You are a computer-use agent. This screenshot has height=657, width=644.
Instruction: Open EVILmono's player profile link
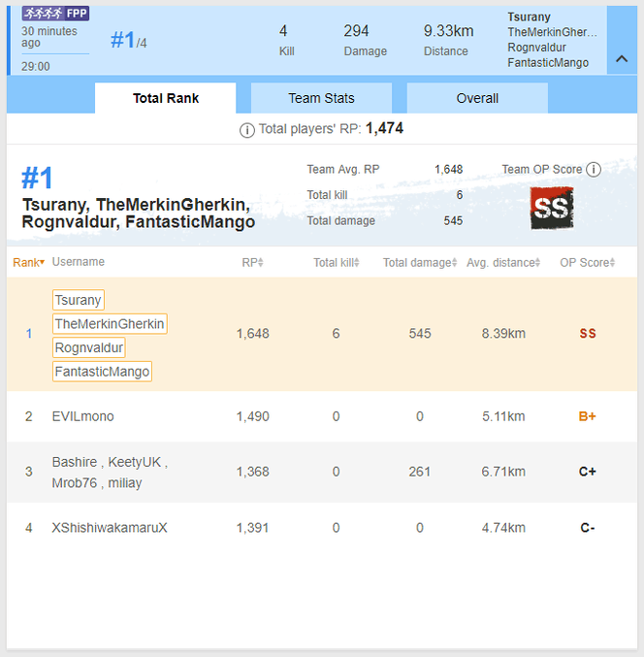(83, 416)
